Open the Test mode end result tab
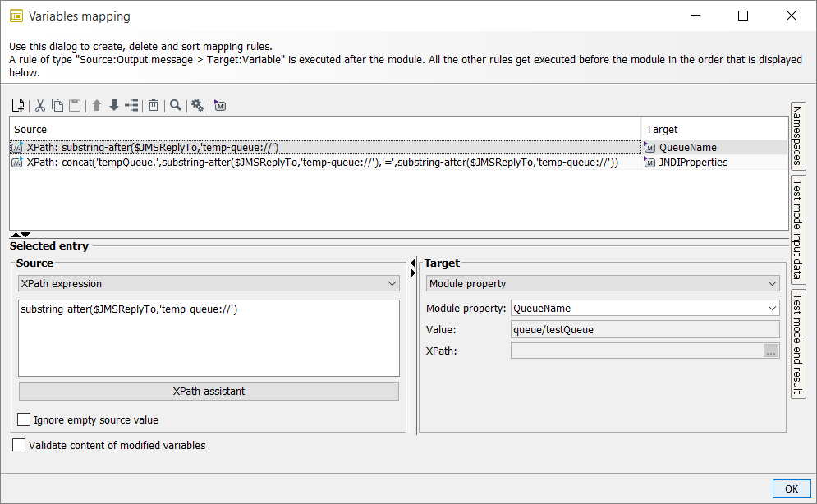Screen dimensions: 817x504 (797, 343)
